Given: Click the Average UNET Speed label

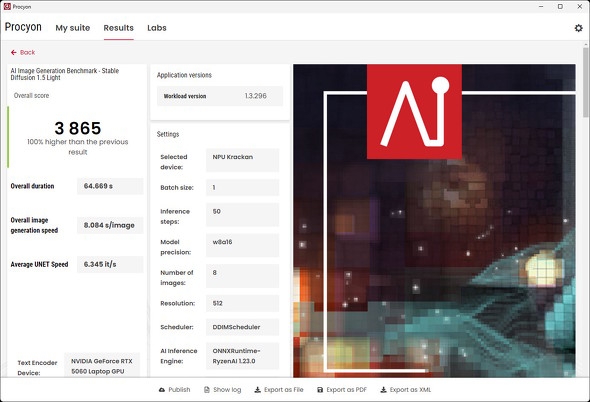Looking at the screenshot, I should tap(40, 264).
